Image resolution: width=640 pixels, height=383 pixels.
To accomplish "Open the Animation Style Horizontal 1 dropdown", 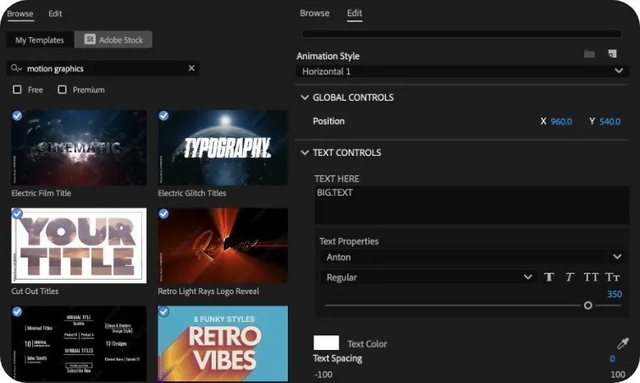I will pos(462,71).
